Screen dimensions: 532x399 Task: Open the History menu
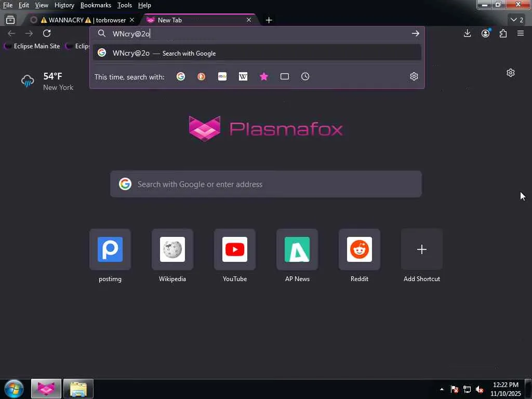coord(64,5)
